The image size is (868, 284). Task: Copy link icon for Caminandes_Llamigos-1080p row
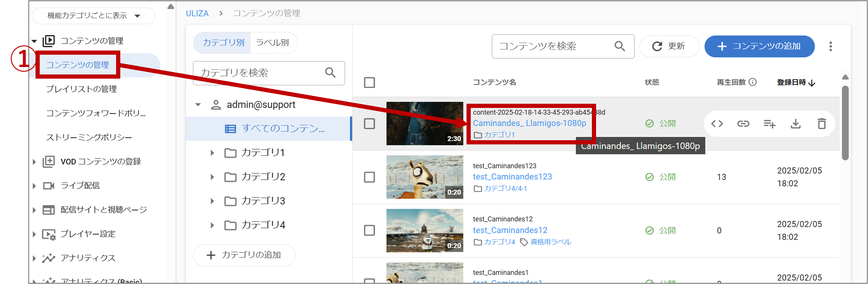[x=743, y=124]
